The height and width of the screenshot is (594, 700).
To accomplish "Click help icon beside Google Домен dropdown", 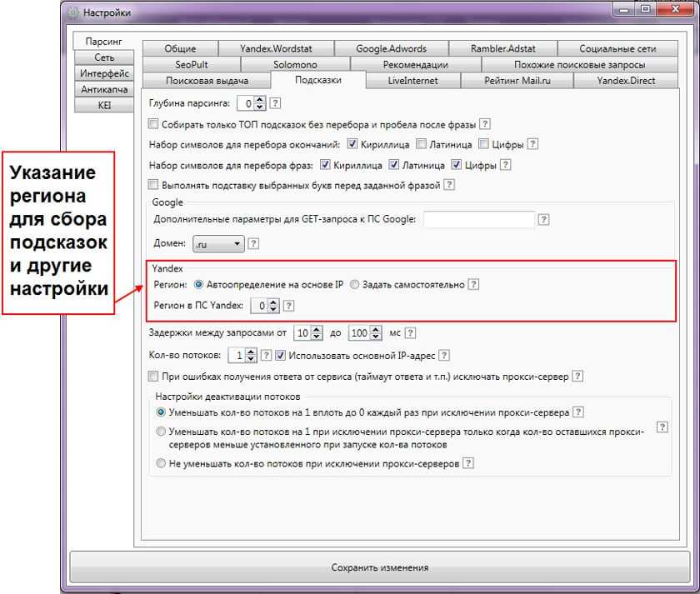I will (x=254, y=244).
